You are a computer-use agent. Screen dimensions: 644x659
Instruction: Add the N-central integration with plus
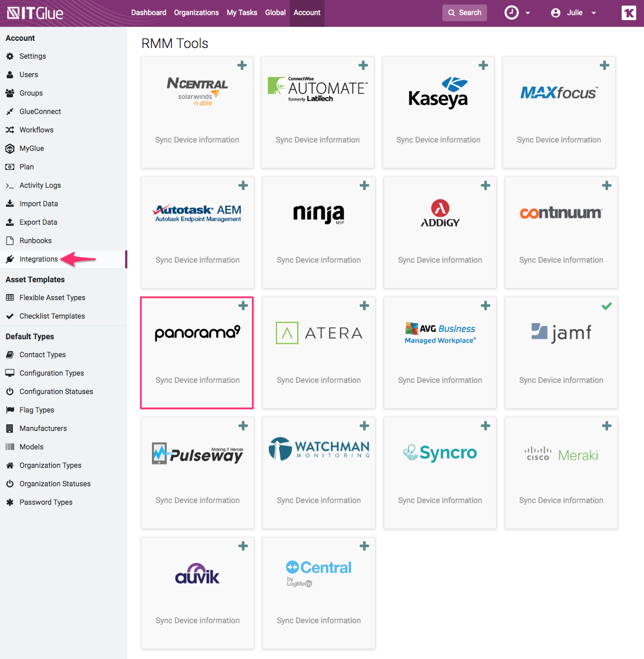pos(242,65)
